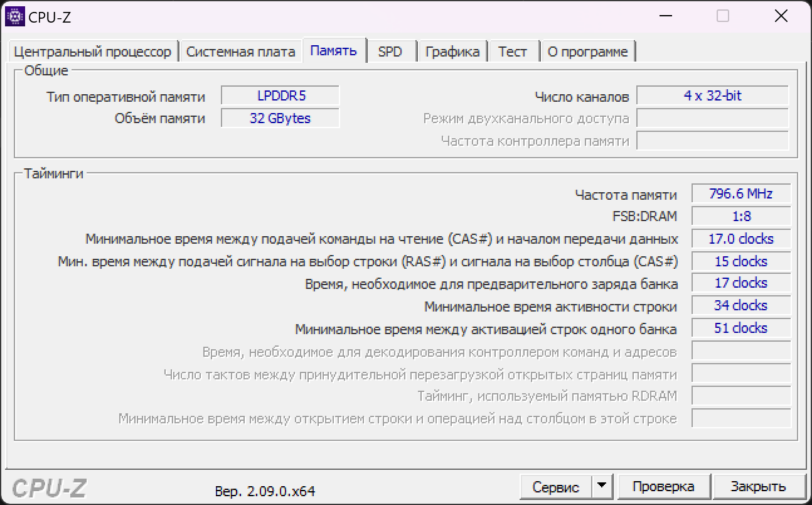Click the FSB:DRAM label
Viewport: 812px width, 505px height.
coord(645,217)
